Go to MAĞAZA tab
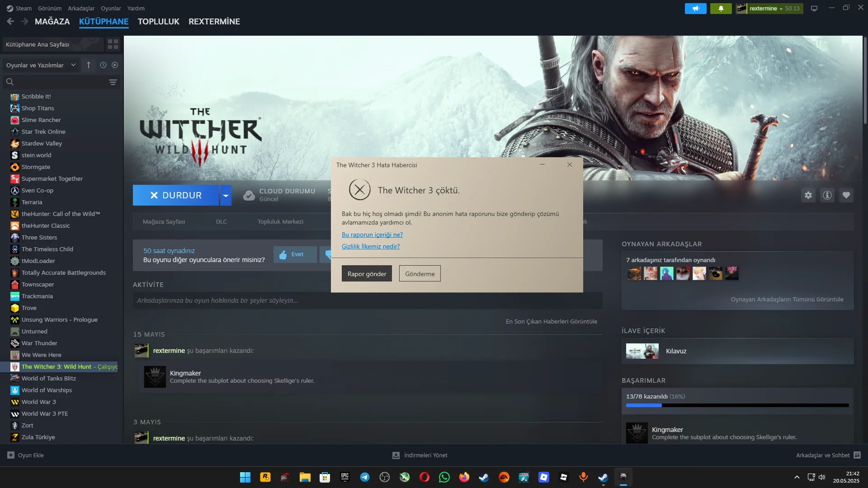Screen dimensions: 868x488 coord(52,21)
